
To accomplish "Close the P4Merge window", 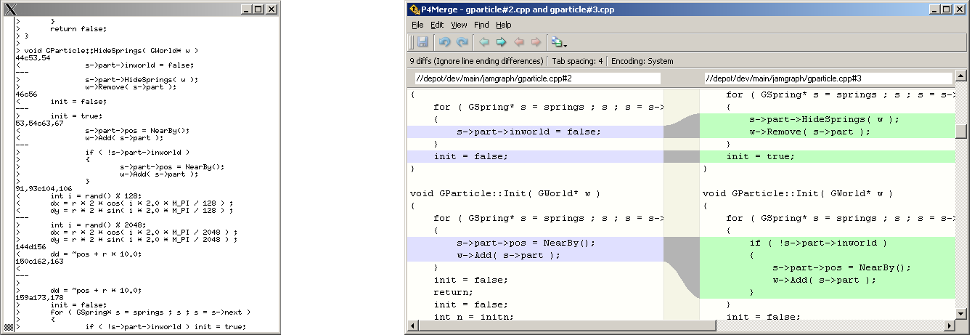I will [959, 9].
